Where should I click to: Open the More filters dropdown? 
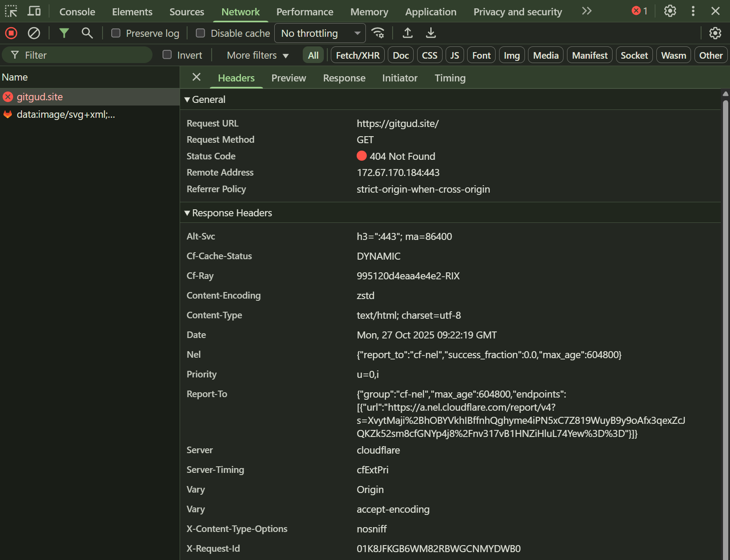[258, 55]
